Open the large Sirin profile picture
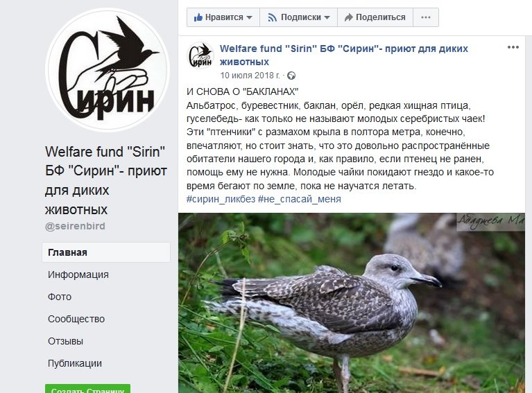This screenshot has height=393, width=532. 108,70
